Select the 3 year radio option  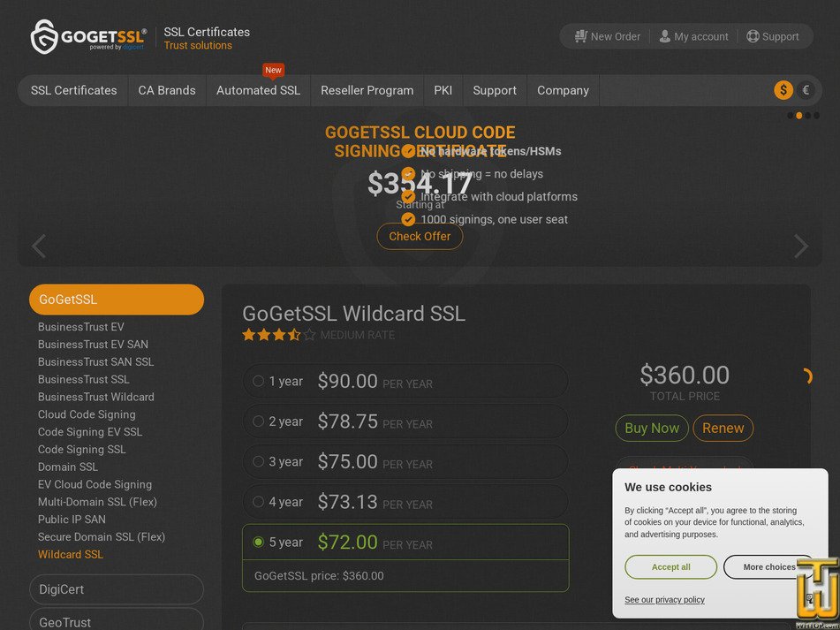coord(258,461)
